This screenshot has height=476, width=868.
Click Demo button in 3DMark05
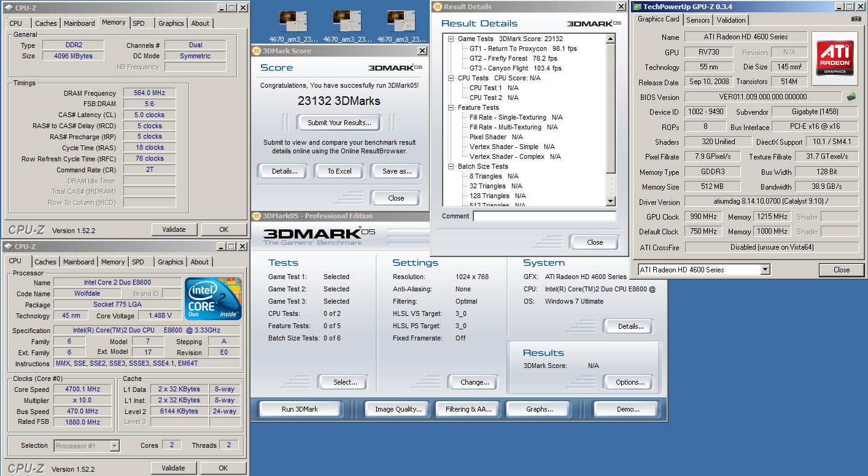(628, 409)
